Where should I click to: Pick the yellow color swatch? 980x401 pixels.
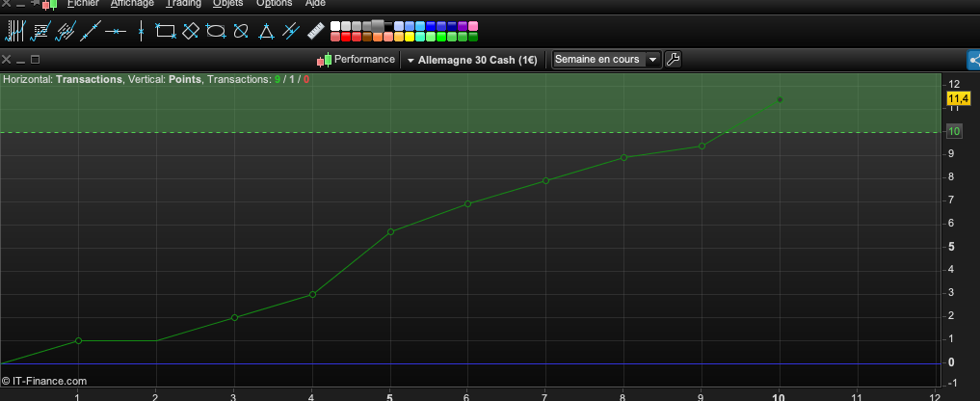[x=410, y=37]
